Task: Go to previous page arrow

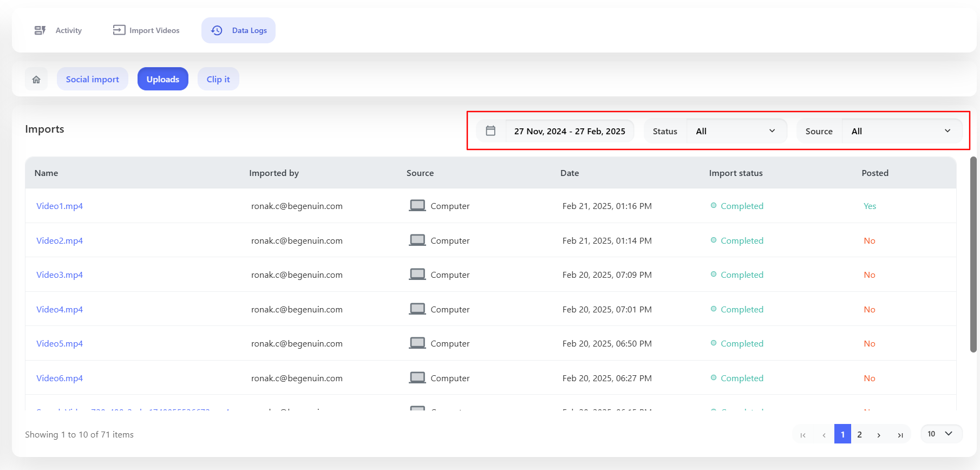Action: click(824, 435)
